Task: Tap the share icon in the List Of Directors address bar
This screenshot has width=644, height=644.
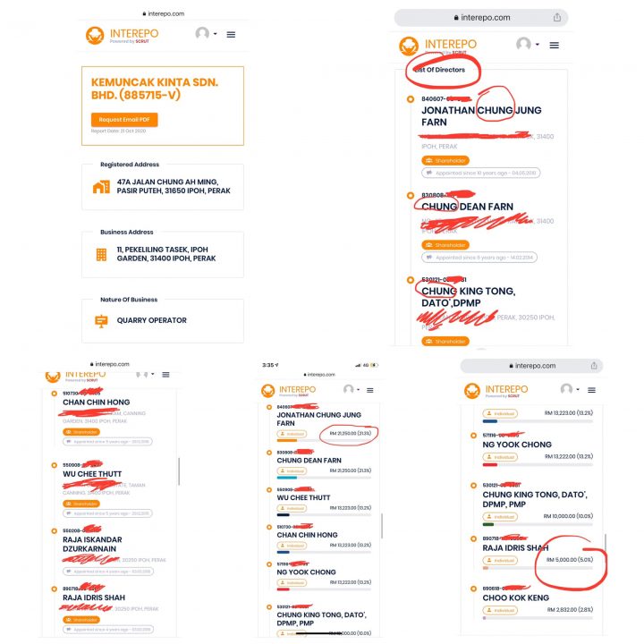Action: point(556,17)
